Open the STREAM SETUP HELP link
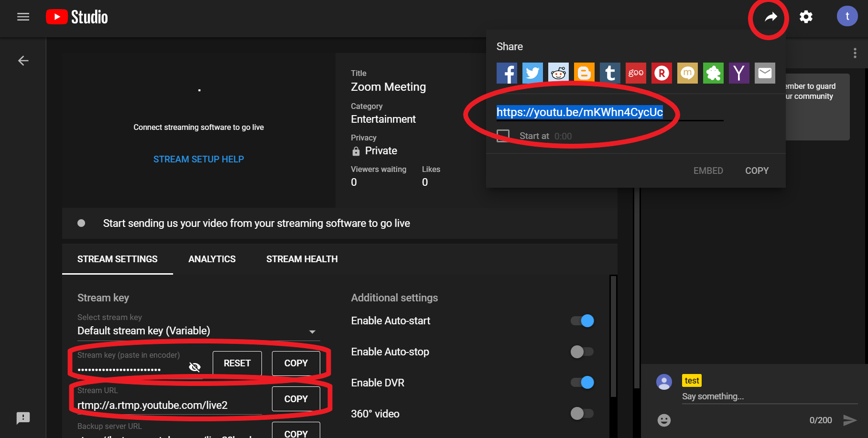The image size is (868, 438). (x=198, y=159)
